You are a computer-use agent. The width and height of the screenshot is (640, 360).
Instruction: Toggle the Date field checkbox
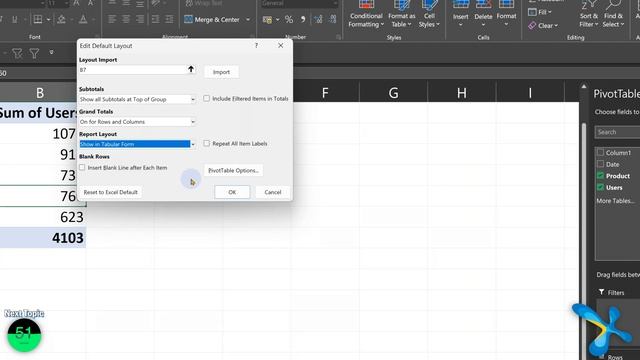(x=600, y=164)
